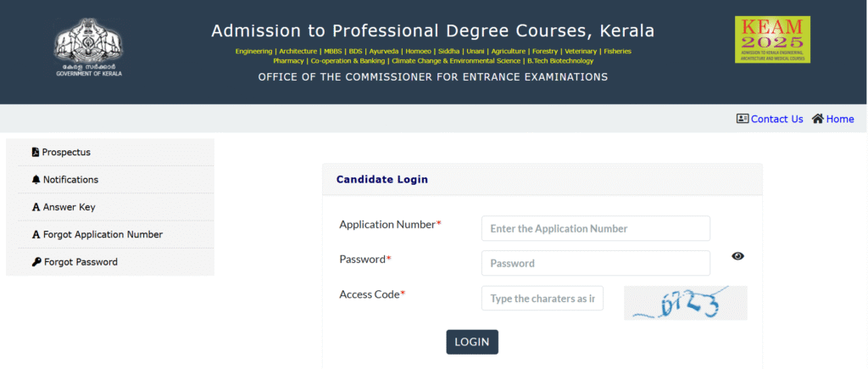Click the LOGIN button
Viewport: 868px width, 369px height.
point(472,342)
